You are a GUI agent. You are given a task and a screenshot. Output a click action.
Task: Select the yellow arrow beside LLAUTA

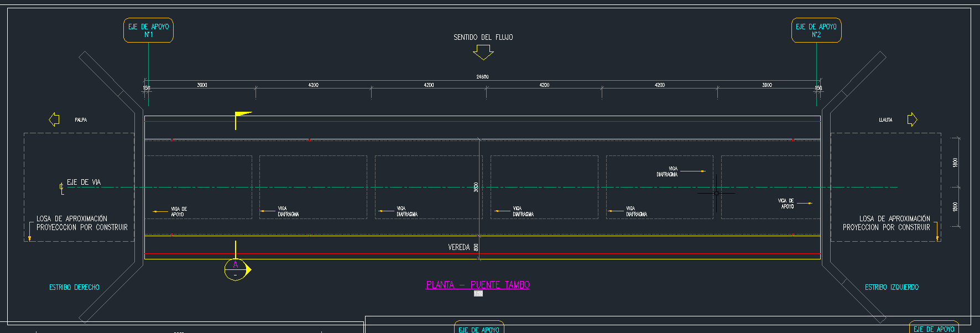(913, 119)
